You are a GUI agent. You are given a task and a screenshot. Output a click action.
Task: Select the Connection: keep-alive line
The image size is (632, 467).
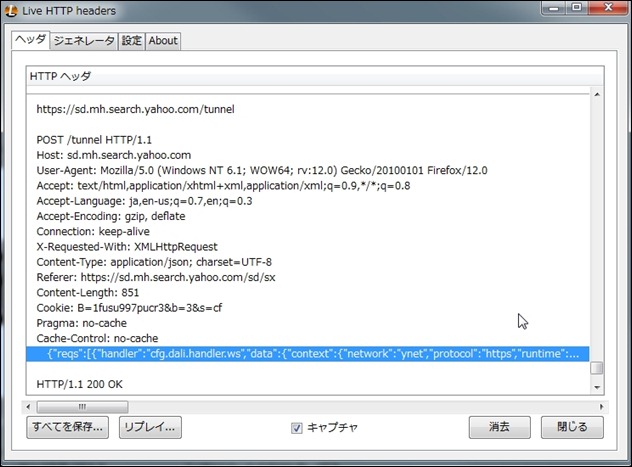93,232
